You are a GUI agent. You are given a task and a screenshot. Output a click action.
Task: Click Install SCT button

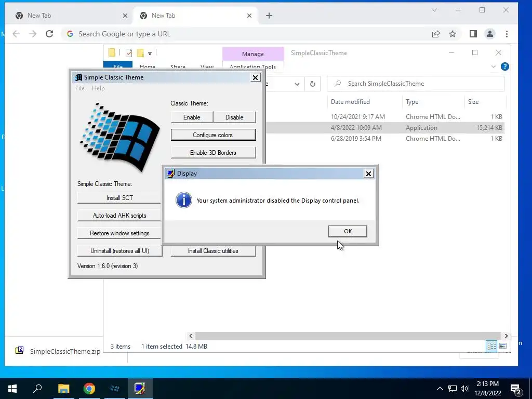(119, 197)
